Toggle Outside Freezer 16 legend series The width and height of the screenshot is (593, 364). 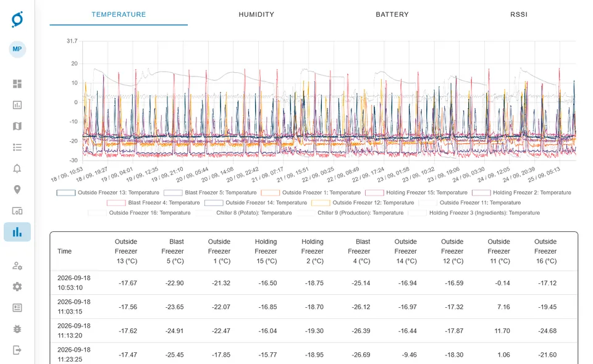pyautogui.click(x=139, y=213)
